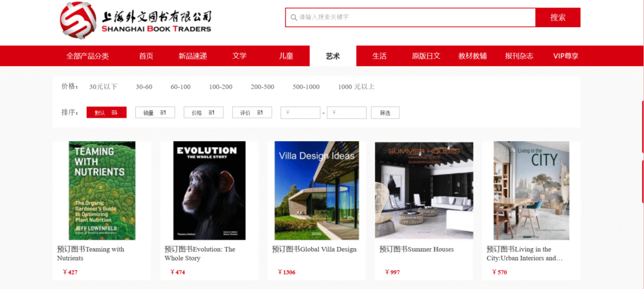The width and height of the screenshot is (644, 289).
Task: Open the 全部产品分类 category menu
Action: [x=87, y=56]
